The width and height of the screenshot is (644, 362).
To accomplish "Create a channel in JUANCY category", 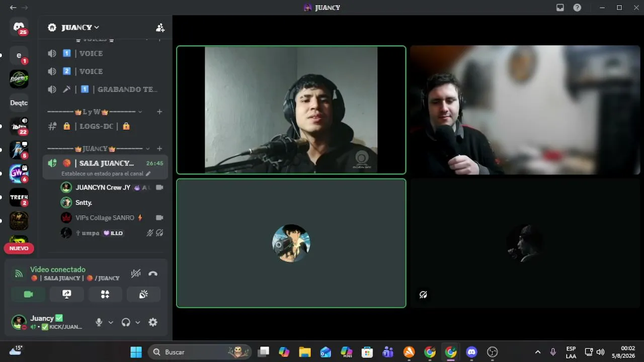I will tap(159, 149).
